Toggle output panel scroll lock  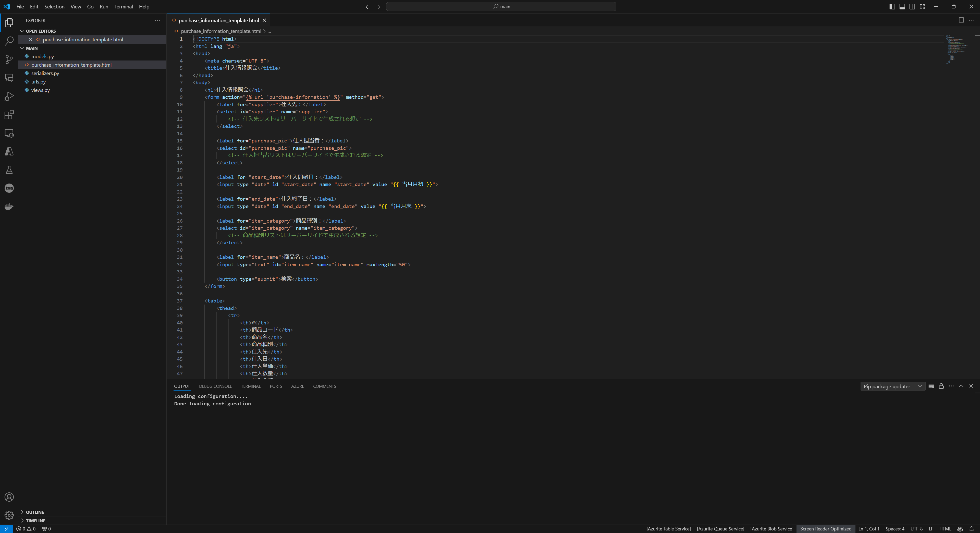(x=941, y=386)
